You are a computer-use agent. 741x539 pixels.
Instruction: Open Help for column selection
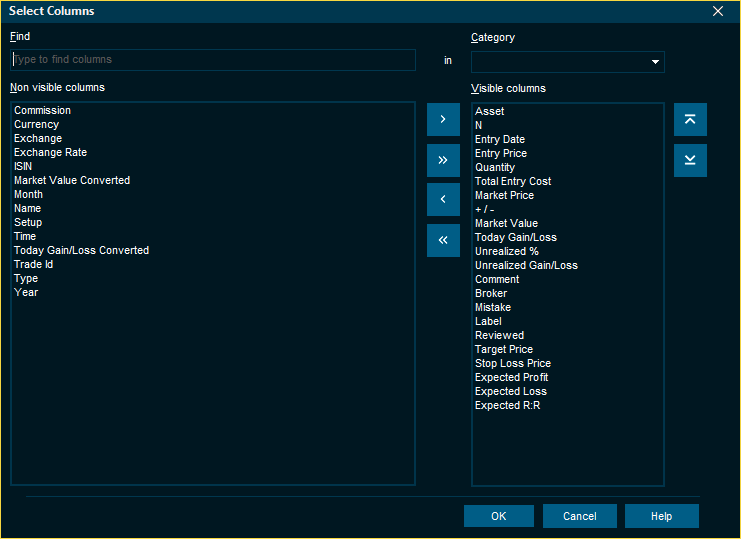point(661,516)
